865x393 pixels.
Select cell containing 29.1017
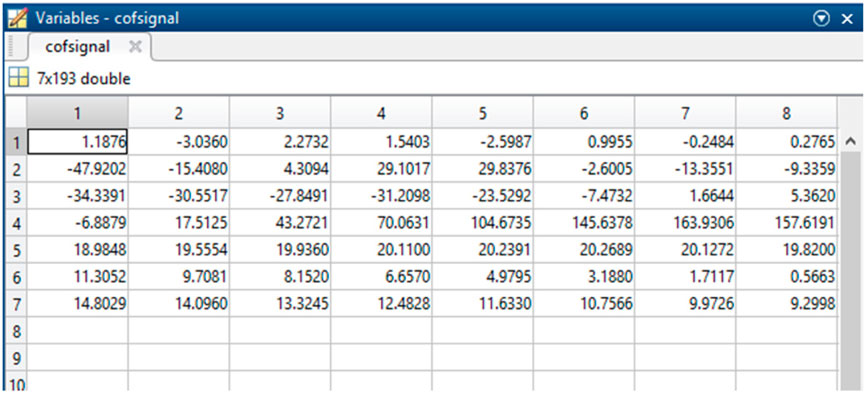click(381, 169)
